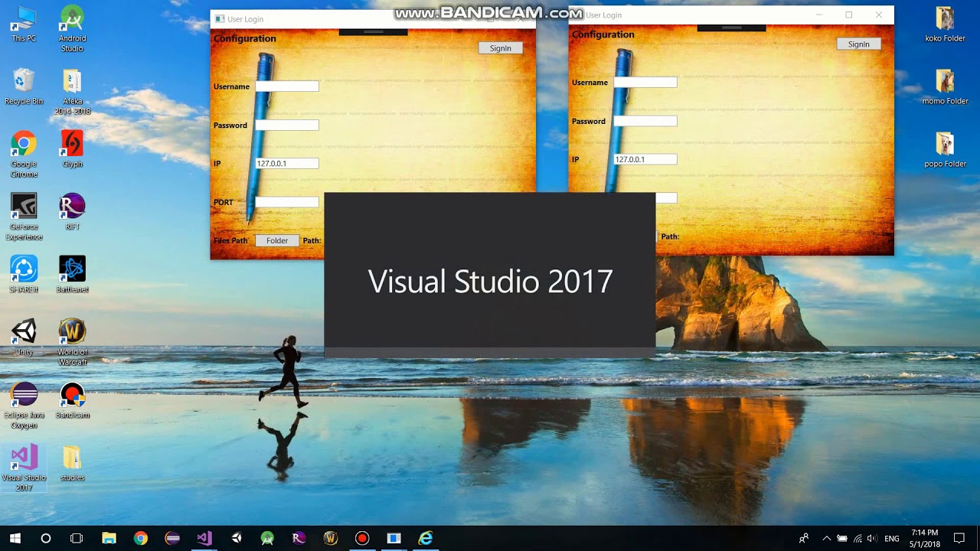Open RIFT from the taskbar

click(299, 538)
